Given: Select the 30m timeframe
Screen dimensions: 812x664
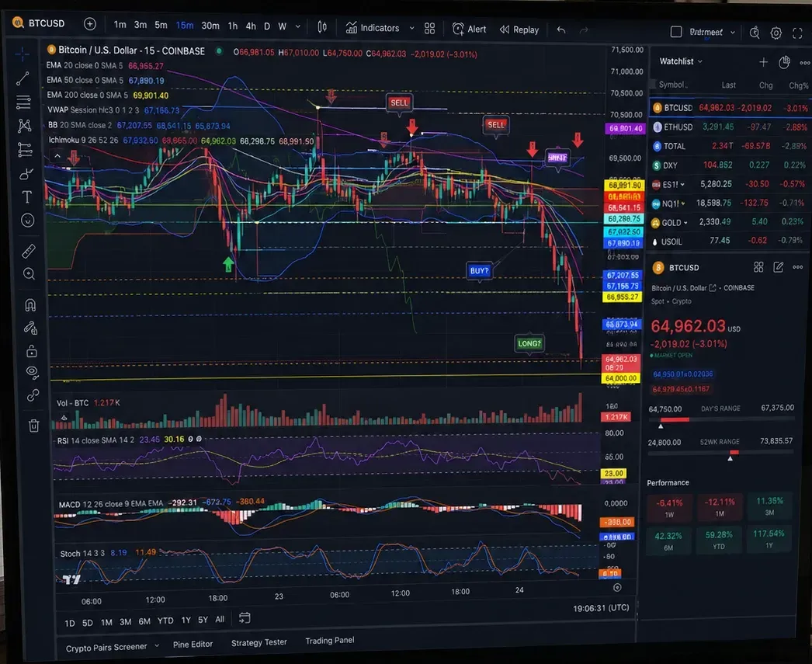Looking at the screenshot, I should 210,26.
